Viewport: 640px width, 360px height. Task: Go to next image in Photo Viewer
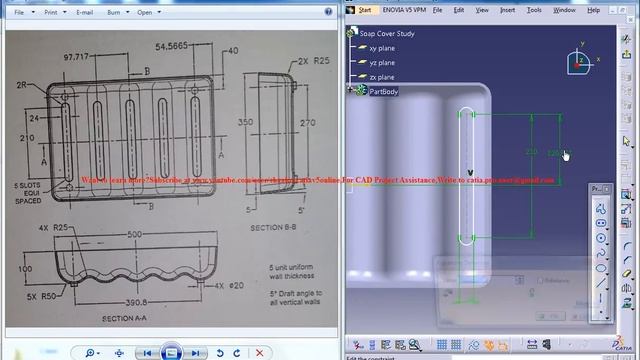(195, 353)
